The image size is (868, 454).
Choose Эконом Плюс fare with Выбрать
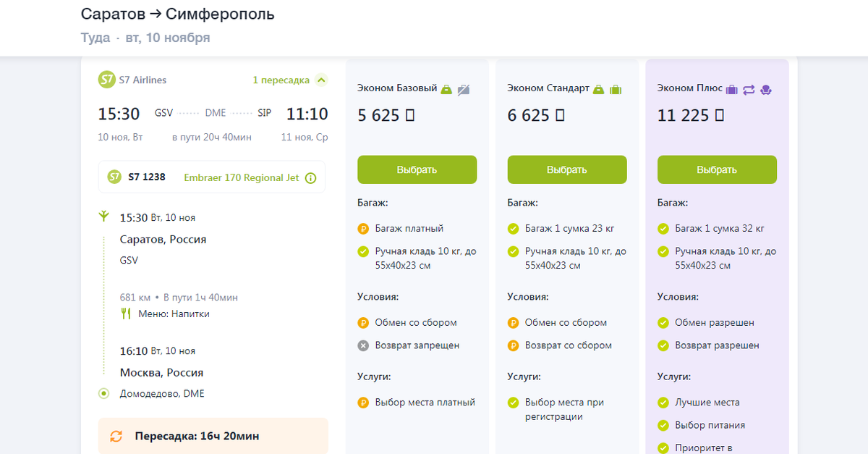(x=717, y=169)
